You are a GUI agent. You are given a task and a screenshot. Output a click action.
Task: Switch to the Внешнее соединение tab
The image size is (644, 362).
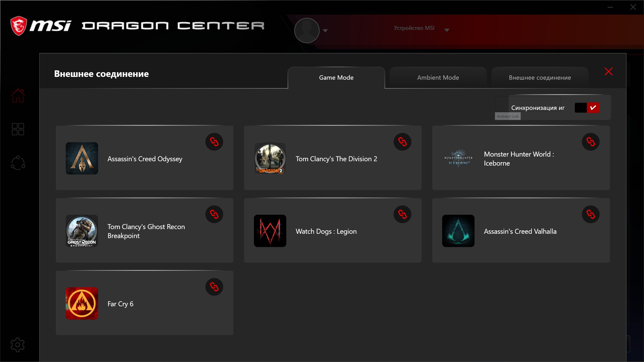(540, 78)
